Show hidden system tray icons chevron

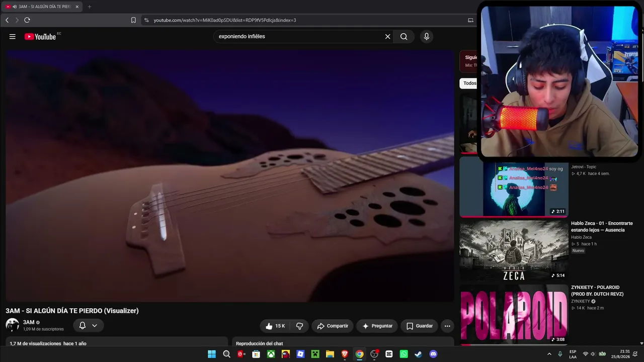(549, 354)
